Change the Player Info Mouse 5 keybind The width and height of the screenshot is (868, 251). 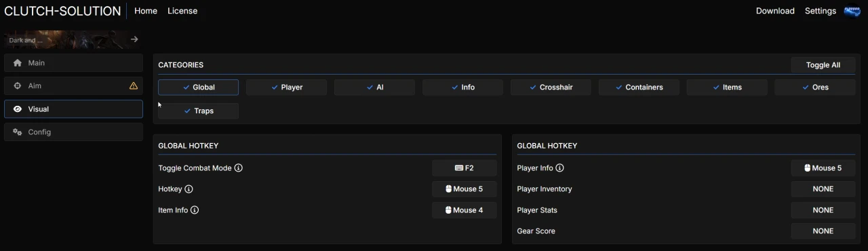823,168
